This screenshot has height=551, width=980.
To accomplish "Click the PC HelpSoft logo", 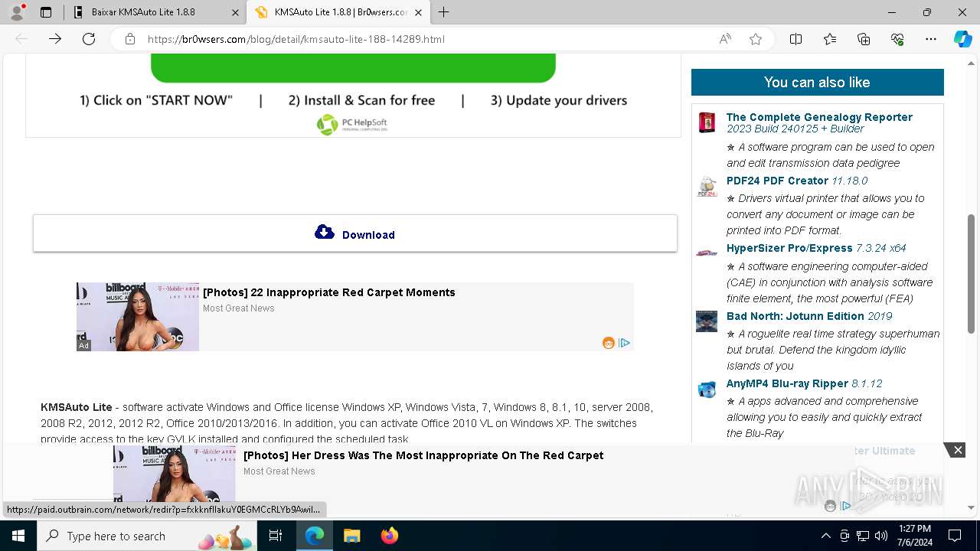I will pyautogui.click(x=353, y=124).
